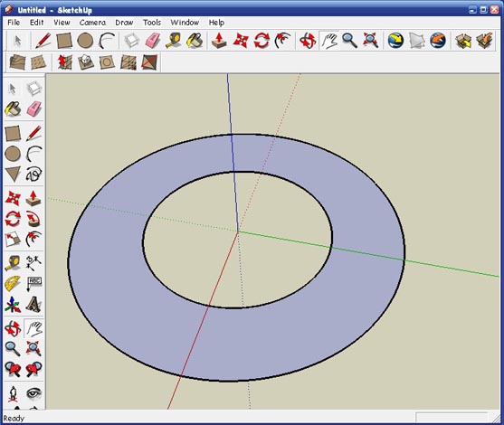Click the Previous view tool

(13, 369)
